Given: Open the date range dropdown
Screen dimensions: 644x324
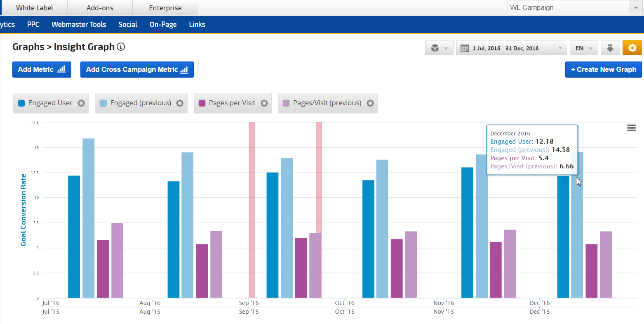Looking at the screenshot, I should pos(511,48).
